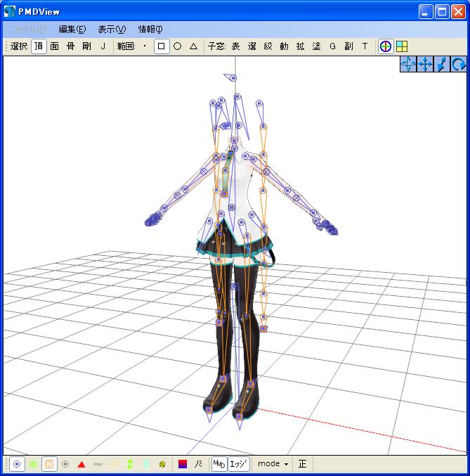470x476 pixels.
Task: Click the red-blue gradient color square
Action: click(x=183, y=464)
